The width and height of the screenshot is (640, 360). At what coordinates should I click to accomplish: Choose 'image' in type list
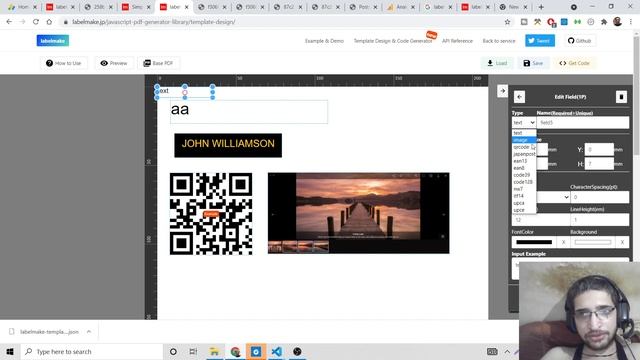pos(524,140)
